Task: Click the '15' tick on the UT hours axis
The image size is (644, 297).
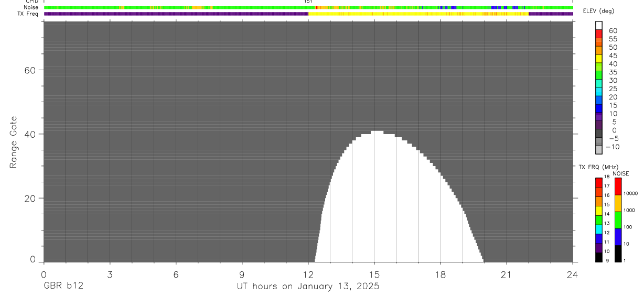Action: pos(374,274)
